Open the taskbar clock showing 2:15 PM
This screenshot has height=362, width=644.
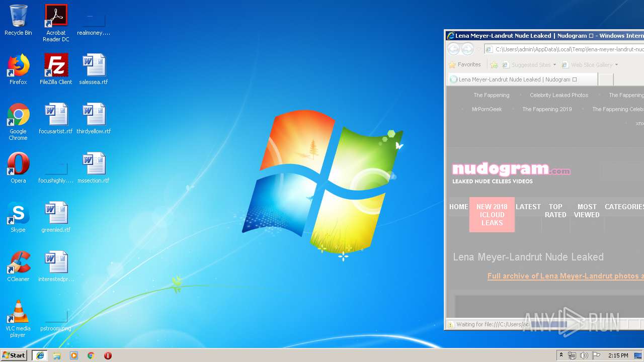618,355
